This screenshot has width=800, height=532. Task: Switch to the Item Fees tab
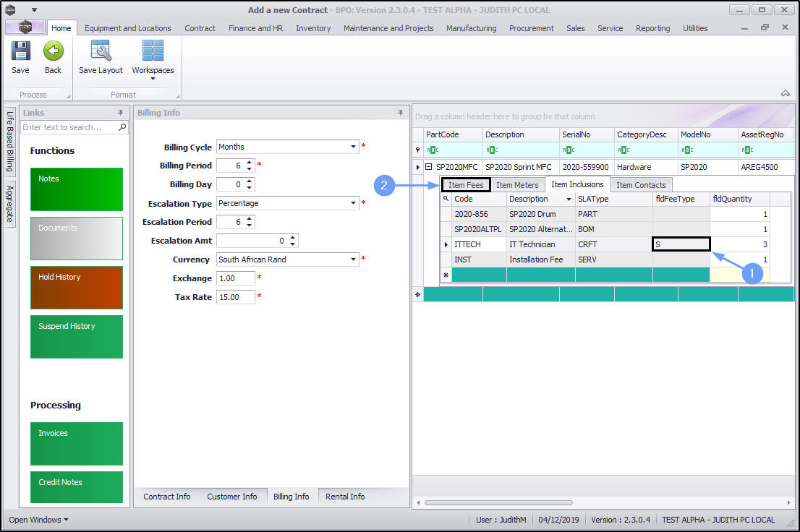coord(466,185)
